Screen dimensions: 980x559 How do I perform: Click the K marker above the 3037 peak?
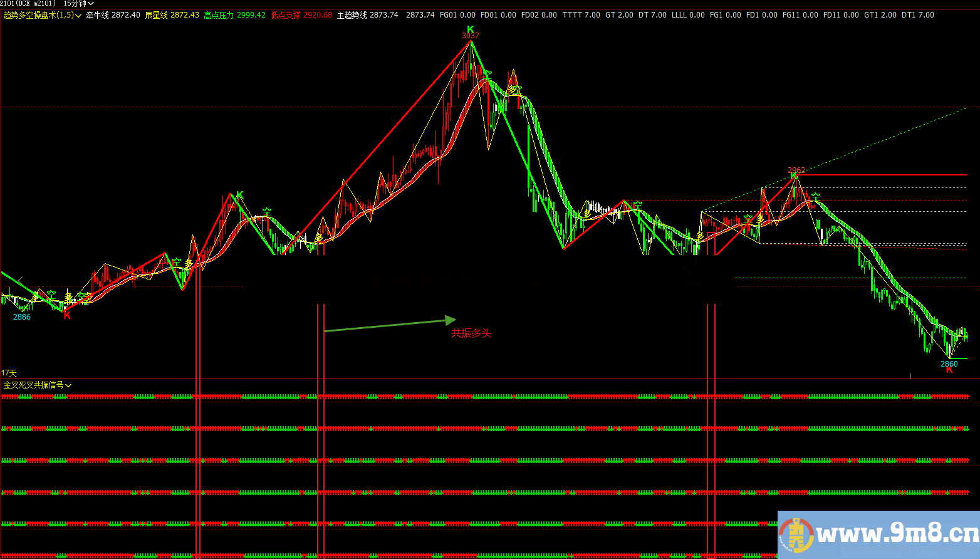(x=469, y=29)
